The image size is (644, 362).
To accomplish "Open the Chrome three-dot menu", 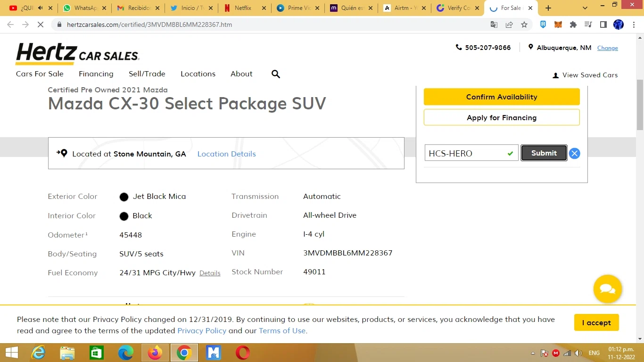I will pyautogui.click(x=634, y=25).
